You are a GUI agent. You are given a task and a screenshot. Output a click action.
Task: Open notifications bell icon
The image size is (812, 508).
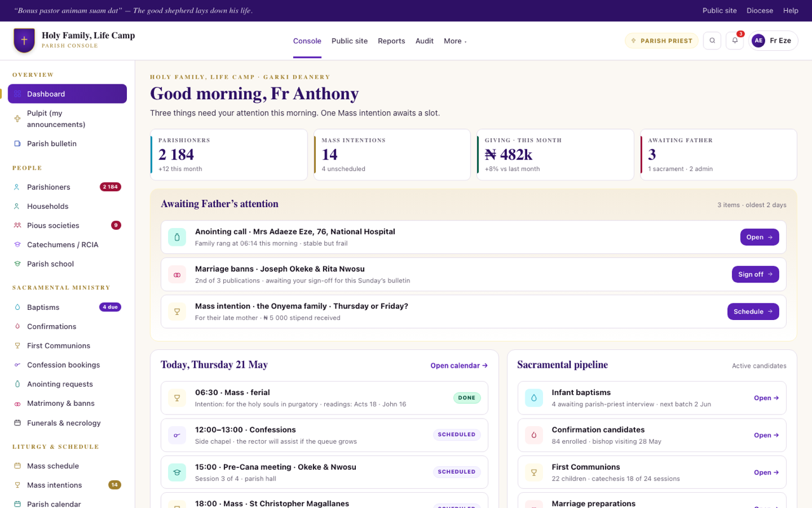click(735, 41)
